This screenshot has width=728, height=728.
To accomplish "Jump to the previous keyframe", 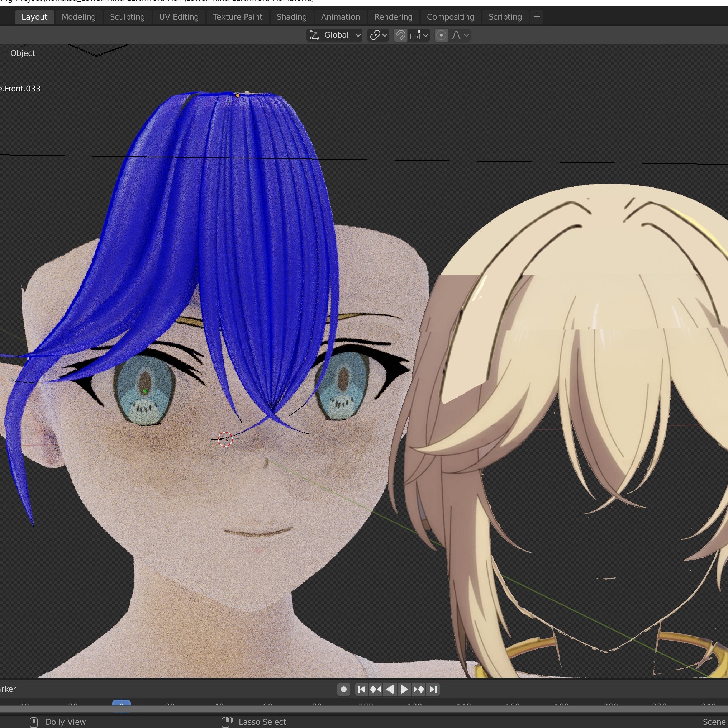I will [375, 690].
